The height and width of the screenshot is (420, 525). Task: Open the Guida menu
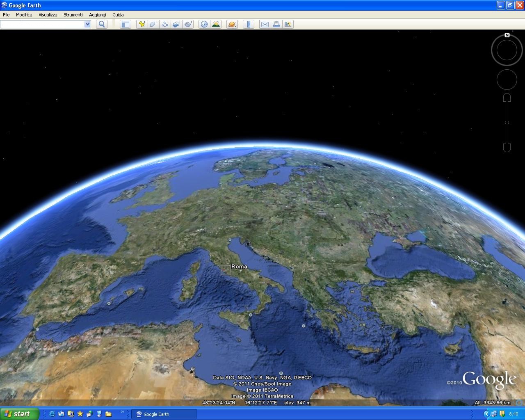pos(118,15)
